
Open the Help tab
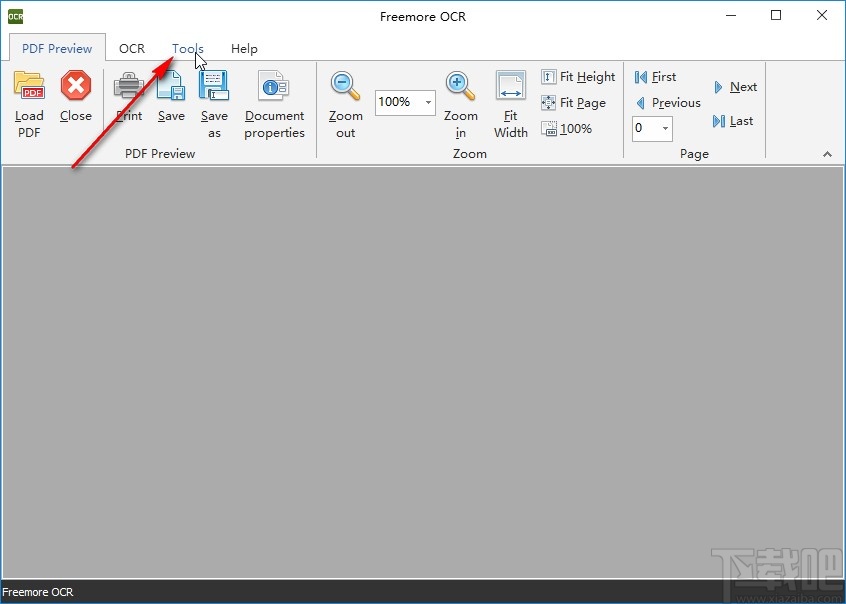click(244, 49)
